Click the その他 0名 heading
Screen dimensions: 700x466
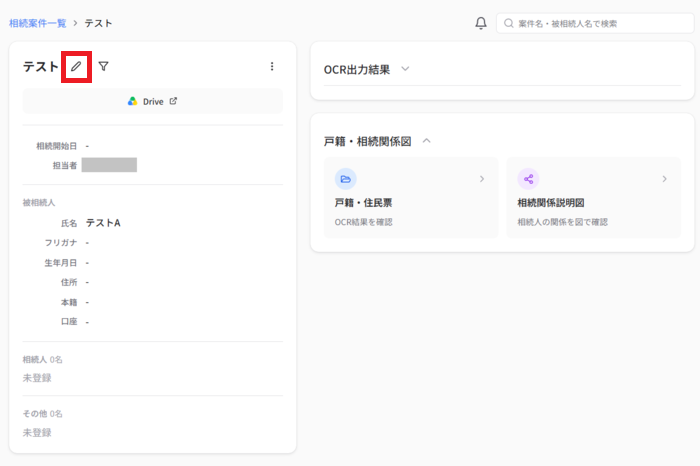[x=42, y=414]
